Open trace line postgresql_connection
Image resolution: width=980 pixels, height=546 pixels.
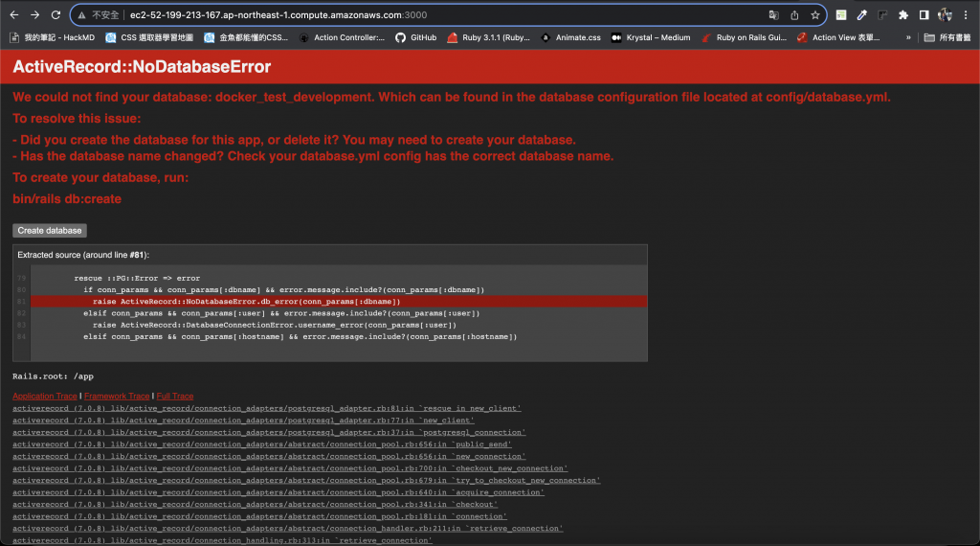point(269,432)
